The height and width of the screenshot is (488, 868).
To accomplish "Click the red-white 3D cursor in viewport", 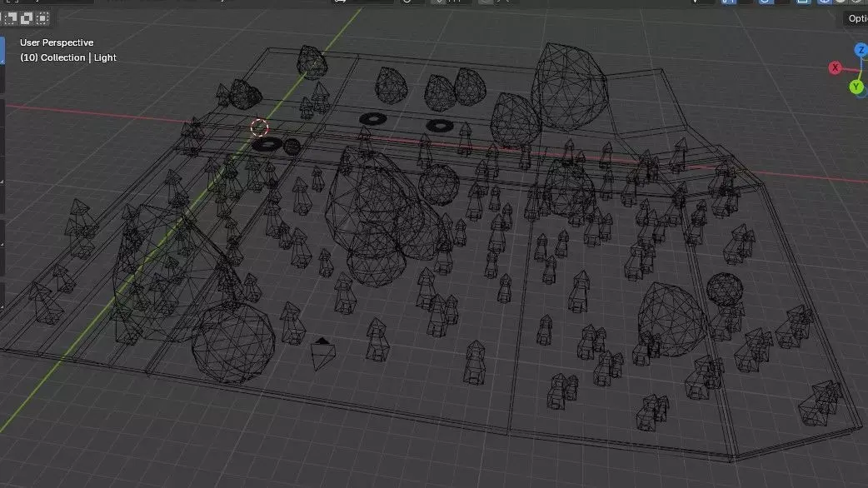I will coord(259,127).
